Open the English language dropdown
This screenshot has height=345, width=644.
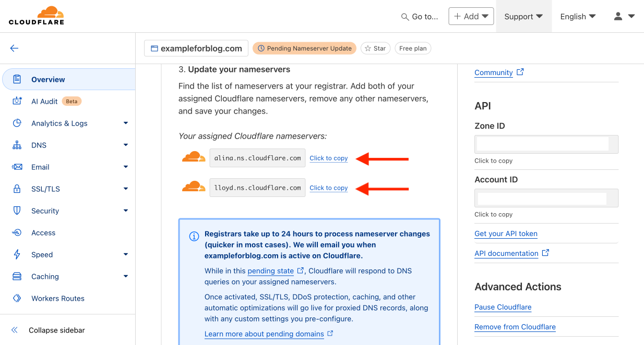pyautogui.click(x=578, y=16)
